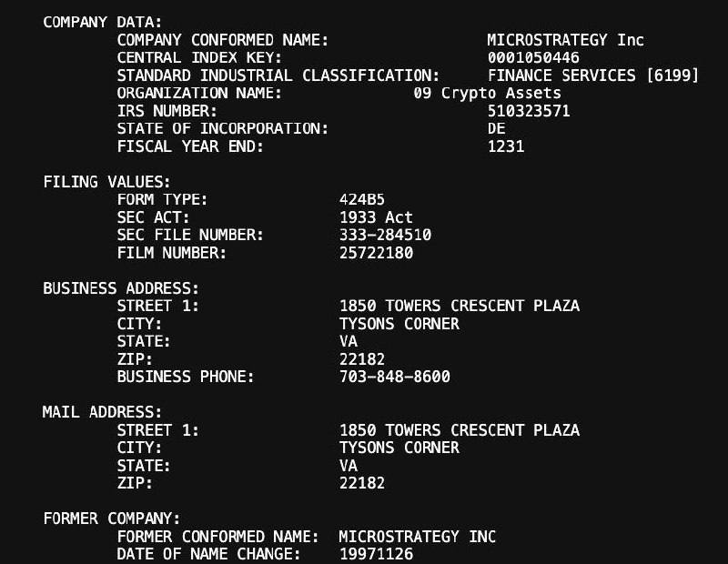Select SEC file number 333-284510
This screenshot has width=728, height=564.
[385, 235]
